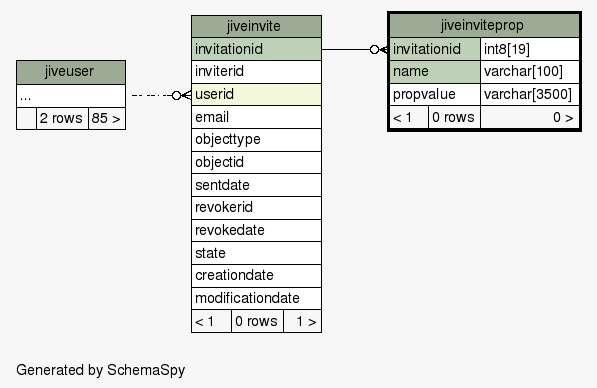The height and width of the screenshot is (388, 597).
Task: Click the relationship connector into jiveinviteprop invitationid
Action: point(379,49)
